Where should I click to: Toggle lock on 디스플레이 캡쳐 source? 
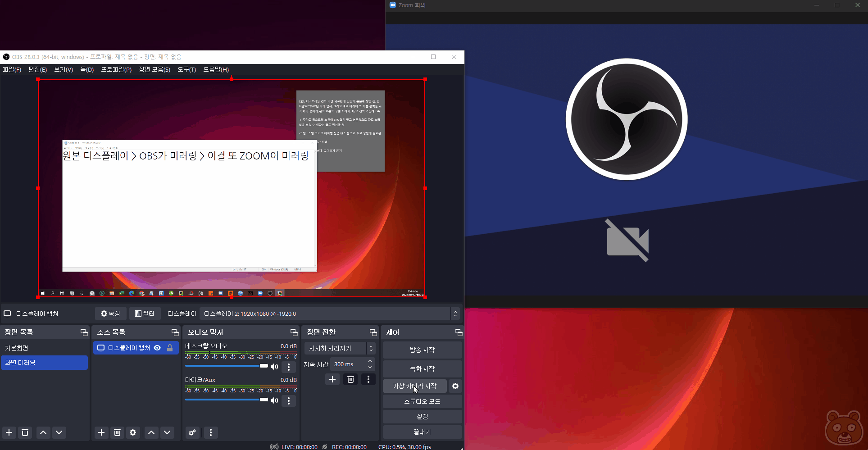[170, 348]
